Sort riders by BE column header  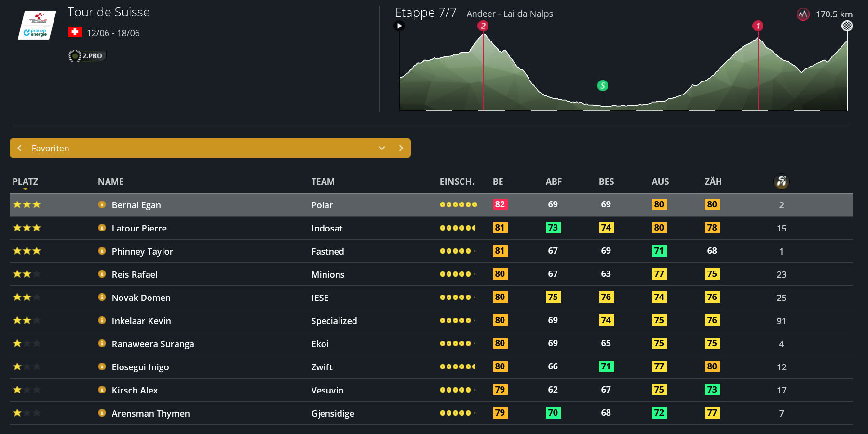[498, 182]
